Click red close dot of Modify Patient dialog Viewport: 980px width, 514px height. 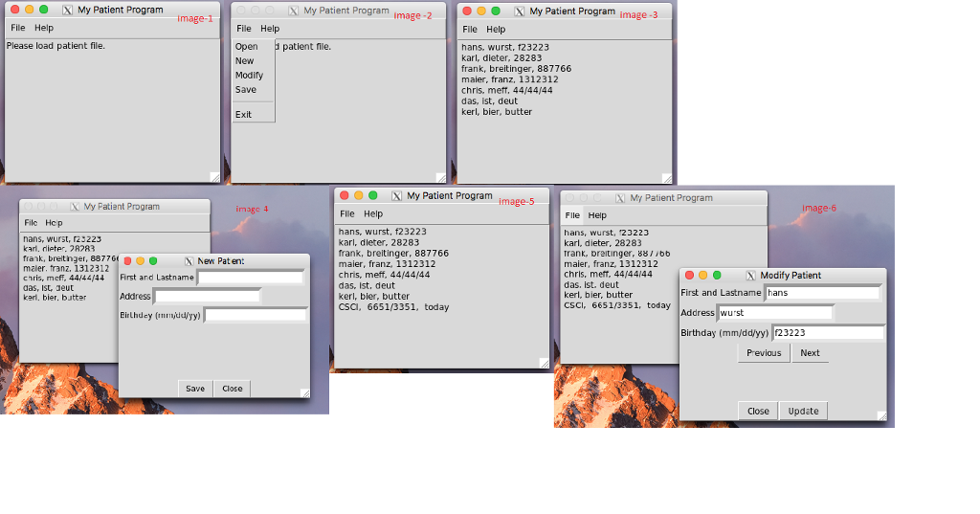[x=689, y=275]
